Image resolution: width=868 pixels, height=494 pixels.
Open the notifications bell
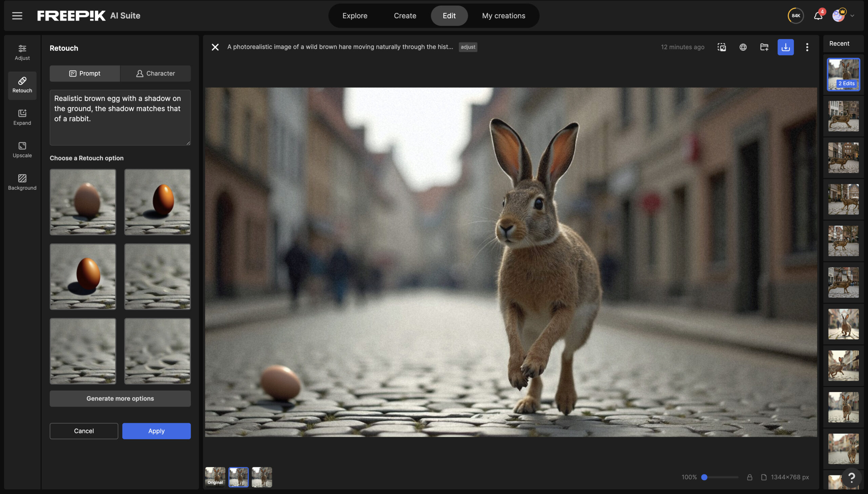point(818,16)
